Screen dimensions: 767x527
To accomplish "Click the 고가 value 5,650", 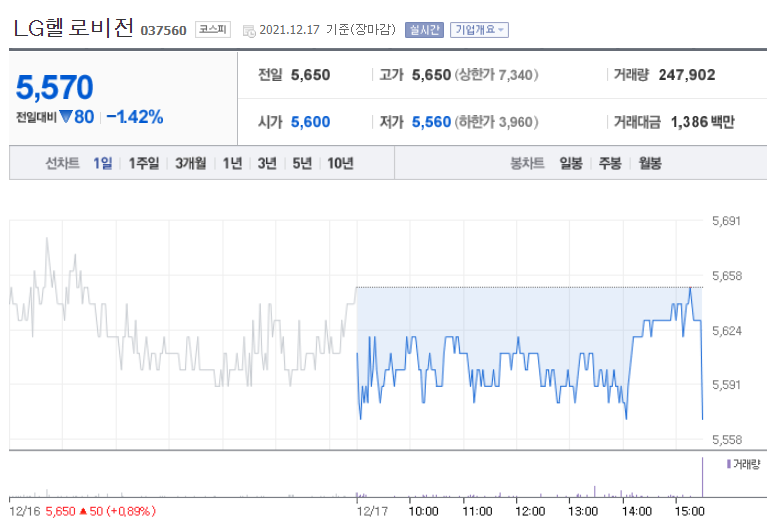I will click(431, 75).
